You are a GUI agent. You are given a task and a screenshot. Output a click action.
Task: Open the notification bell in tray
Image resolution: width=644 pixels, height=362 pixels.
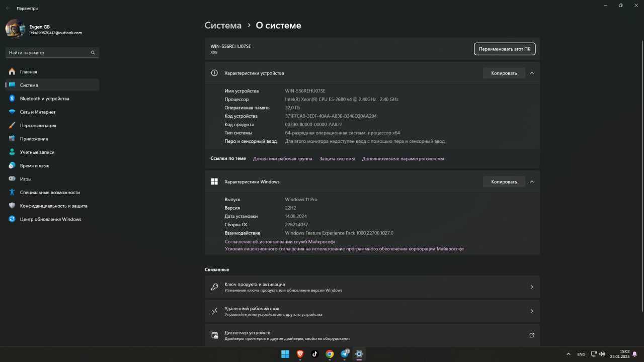pos(635,354)
